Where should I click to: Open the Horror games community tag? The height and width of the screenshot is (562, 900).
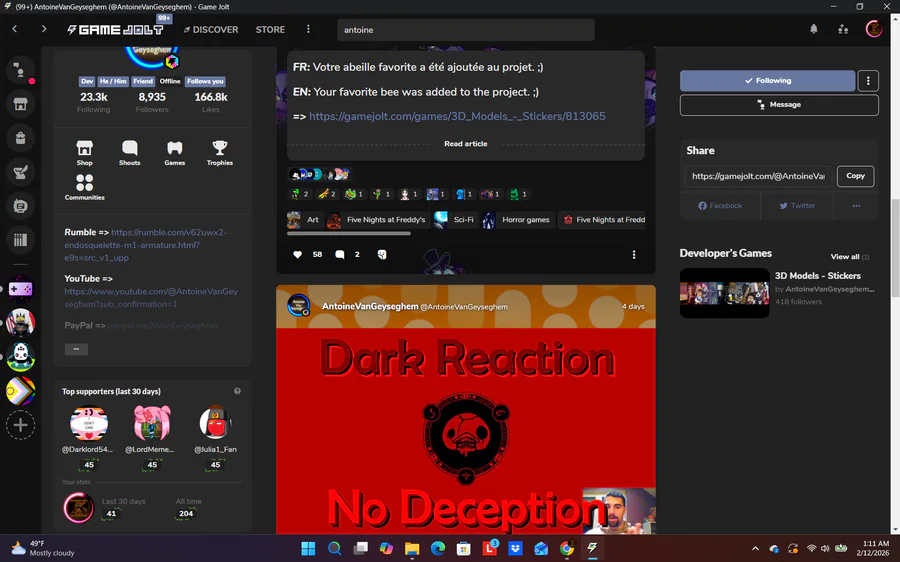[x=518, y=220]
